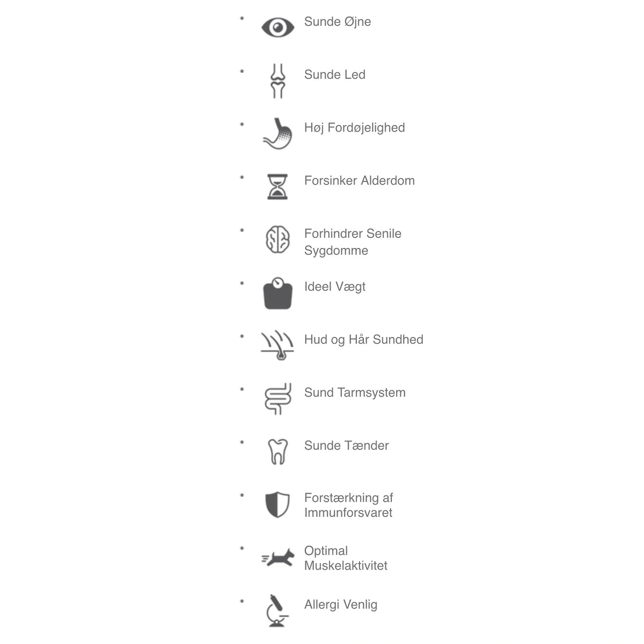This screenshot has width=644, height=644.
Task: Click the microscope icon
Action: pos(277,610)
